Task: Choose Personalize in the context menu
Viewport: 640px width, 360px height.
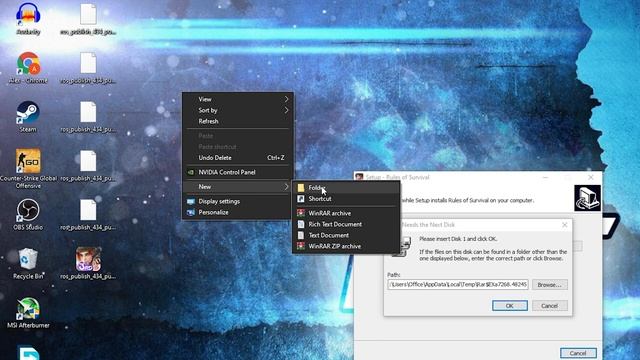Action: 238,212
